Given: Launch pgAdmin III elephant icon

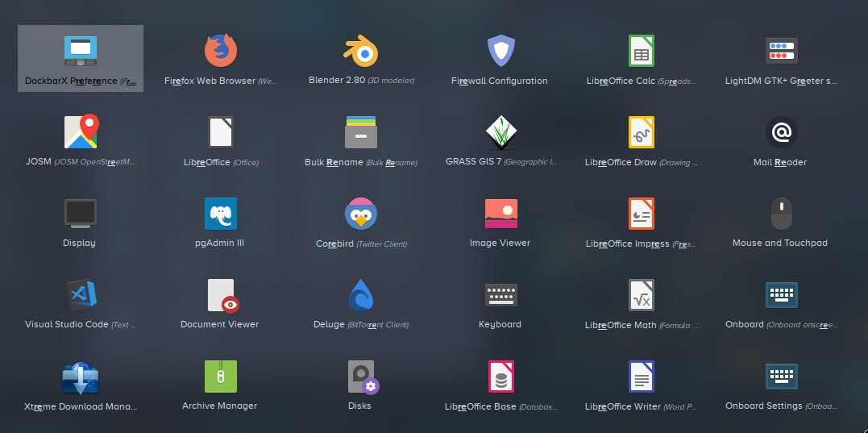Looking at the screenshot, I should coord(220,213).
